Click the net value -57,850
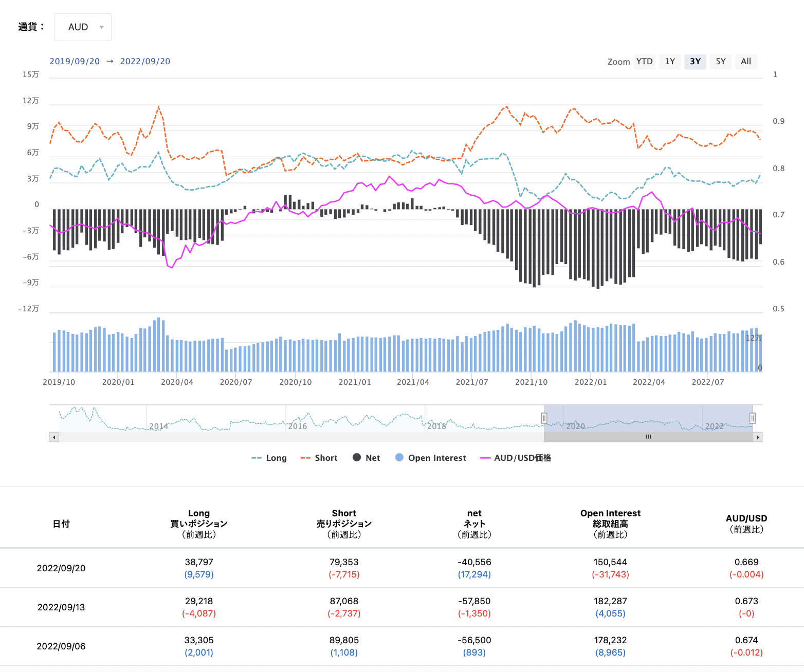Screen dimensions: 804x672 pos(474,601)
